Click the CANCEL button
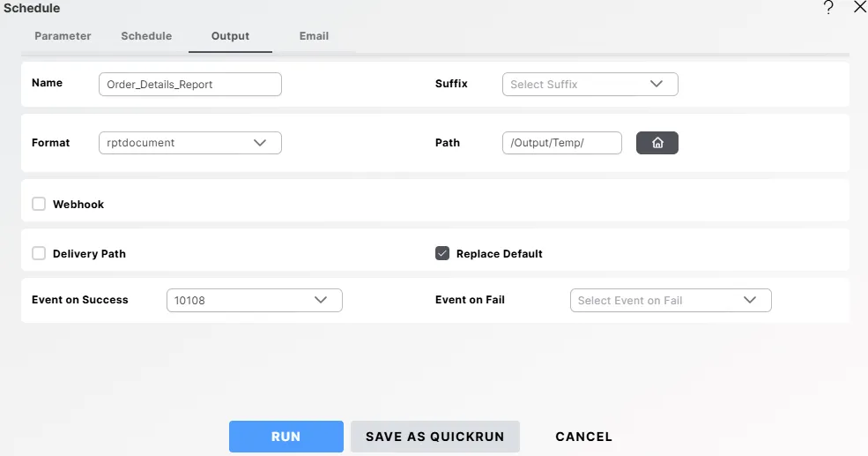This screenshot has width=868, height=456. coord(583,437)
